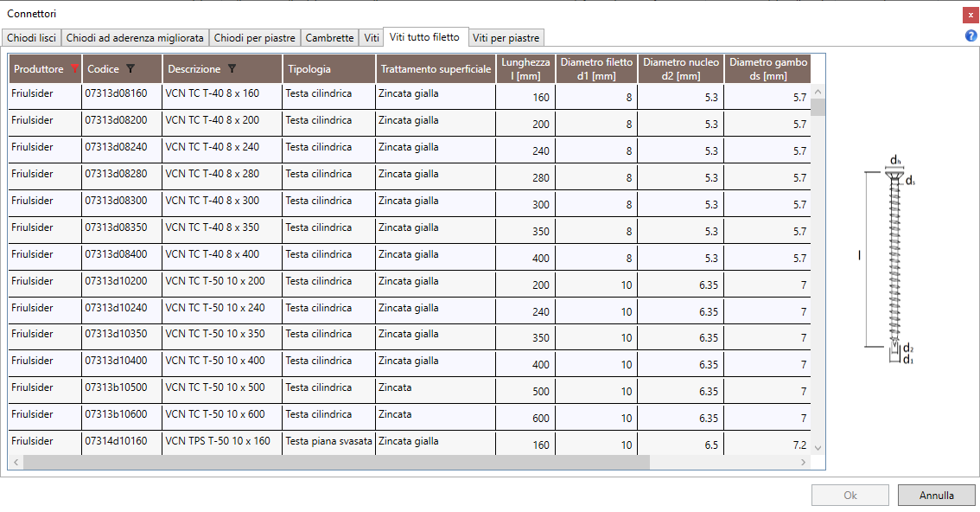Click Testa piana svasata cell
This screenshot has width=980, height=512.
click(328, 443)
